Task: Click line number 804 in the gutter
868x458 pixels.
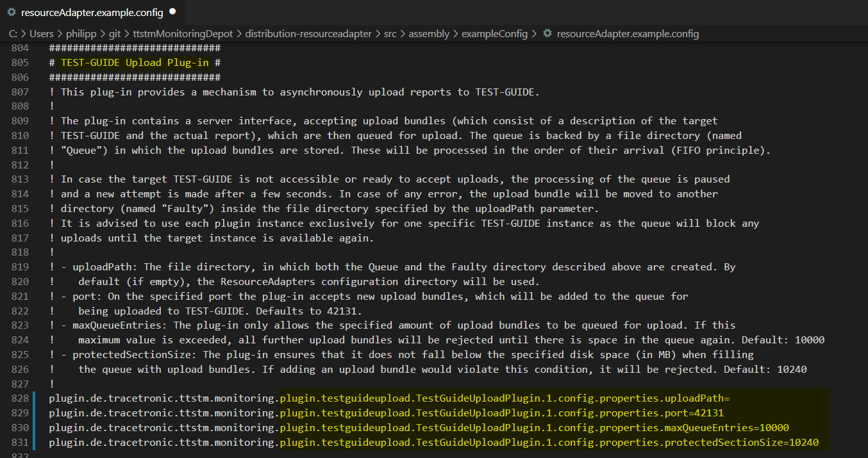Action: coord(21,47)
